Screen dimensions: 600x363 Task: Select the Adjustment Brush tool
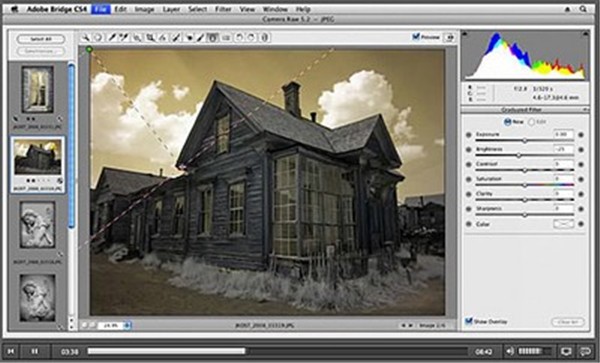click(x=201, y=37)
